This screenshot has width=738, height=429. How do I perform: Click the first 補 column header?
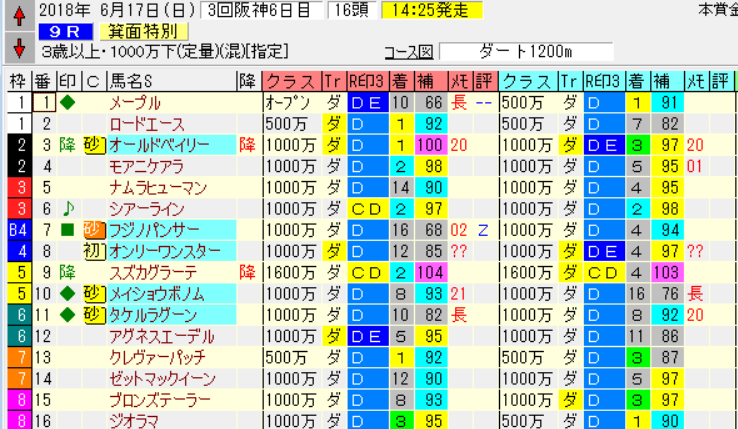(431, 81)
